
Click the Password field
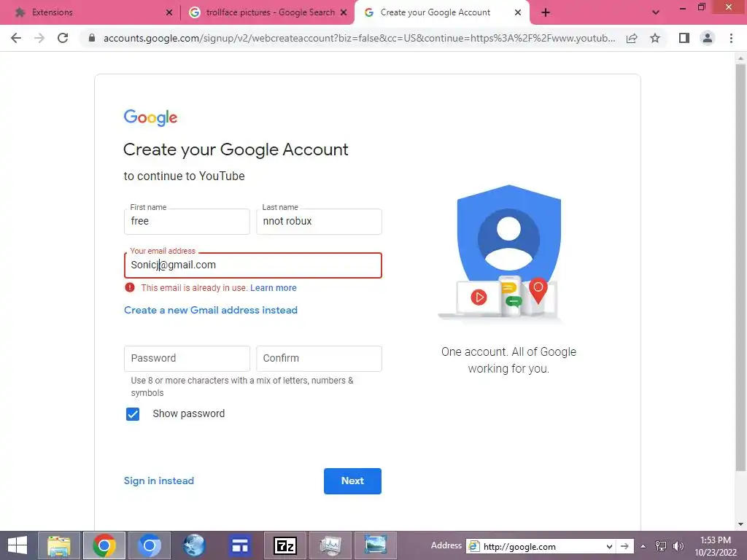pyautogui.click(x=187, y=359)
